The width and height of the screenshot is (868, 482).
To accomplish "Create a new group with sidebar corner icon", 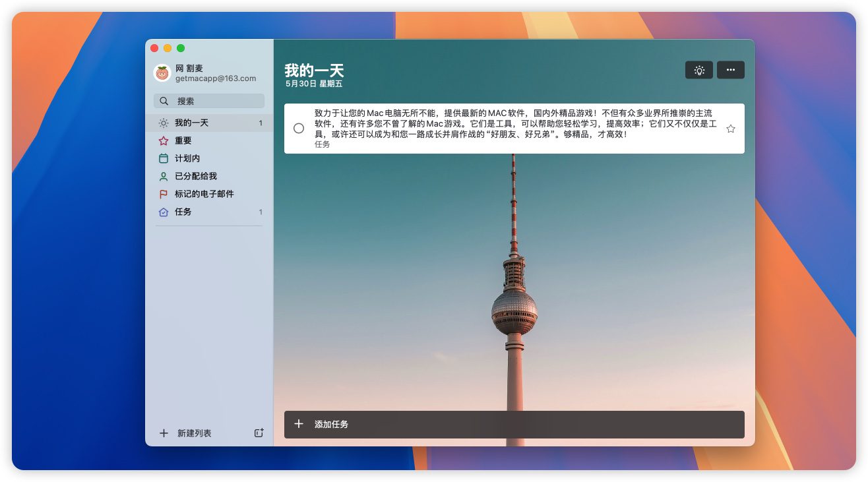I will [x=259, y=433].
